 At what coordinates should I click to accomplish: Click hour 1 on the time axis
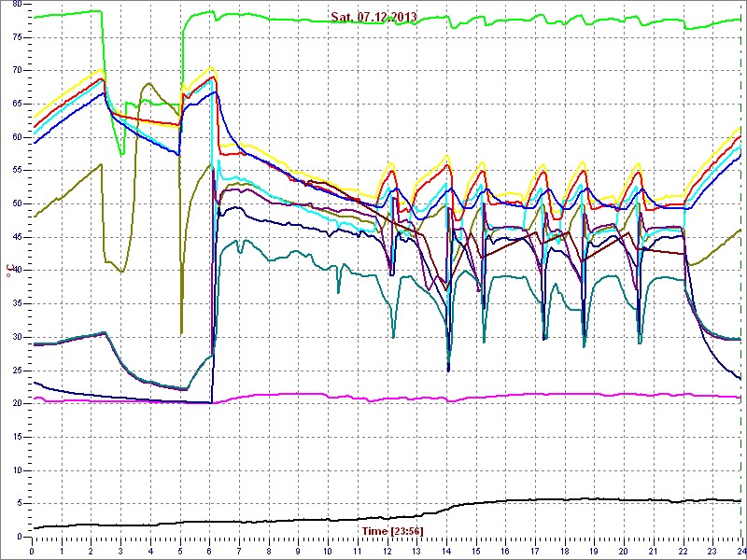coord(62,551)
